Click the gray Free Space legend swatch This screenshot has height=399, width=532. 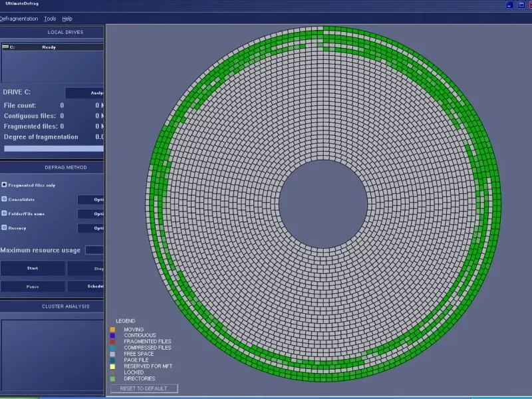point(112,354)
